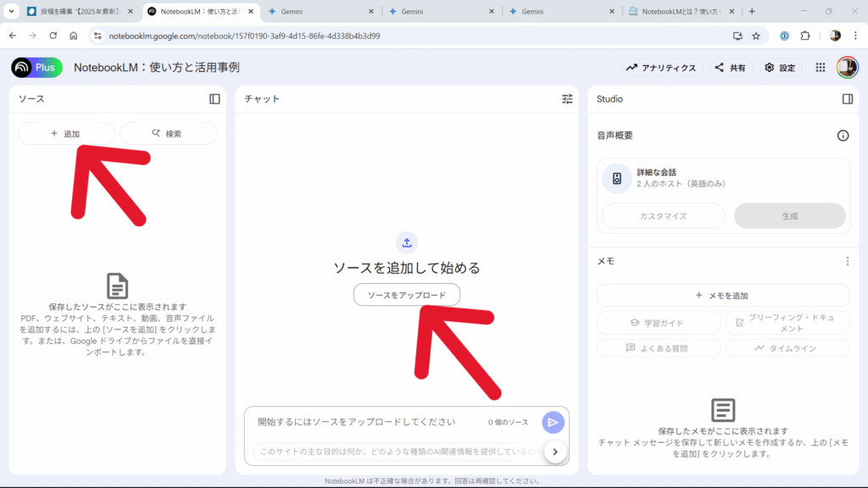Show next suggested question chevron
The height and width of the screenshot is (488, 868).
[x=554, y=452]
